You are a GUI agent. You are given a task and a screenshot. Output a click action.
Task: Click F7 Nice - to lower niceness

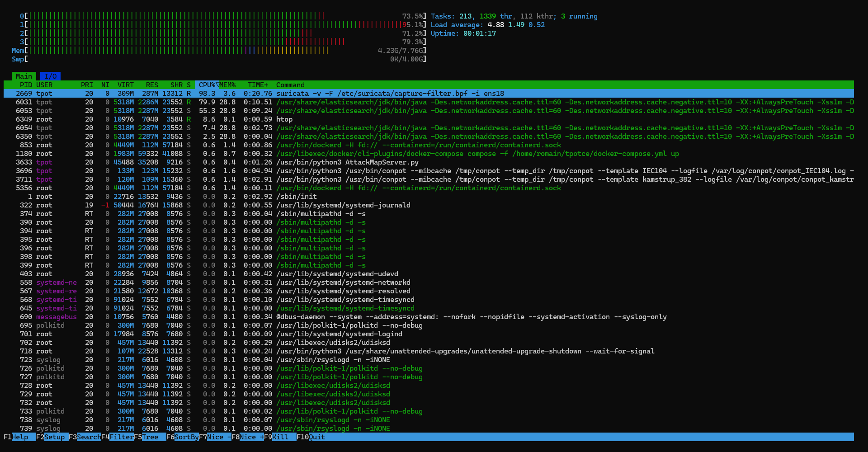tap(219, 437)
